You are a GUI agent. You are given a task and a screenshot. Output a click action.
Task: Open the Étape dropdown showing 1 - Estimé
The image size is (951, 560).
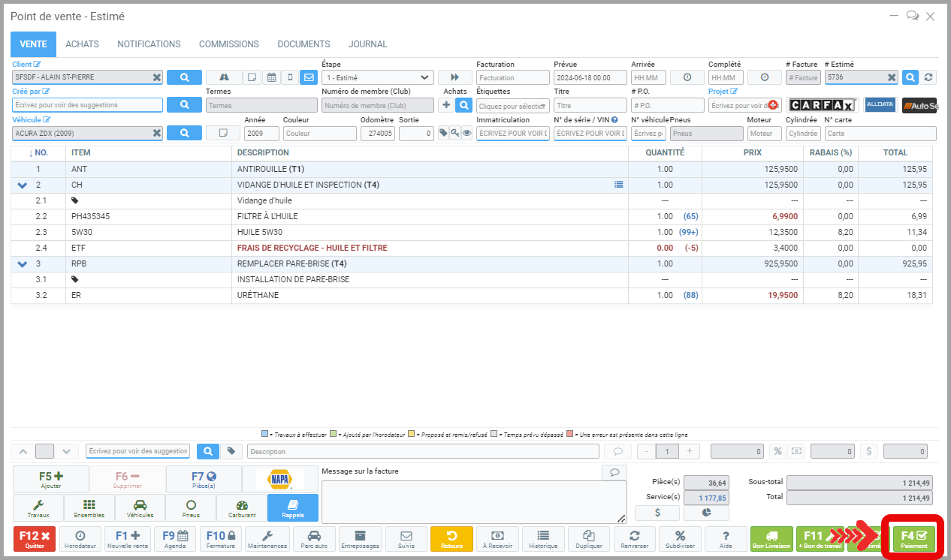[x=377, y=77]
